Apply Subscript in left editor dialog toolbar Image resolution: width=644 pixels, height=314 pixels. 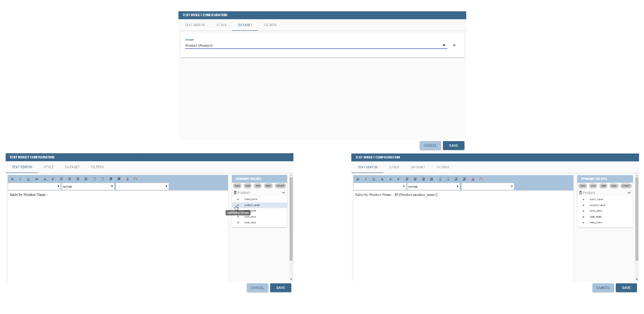coord(45,179)
